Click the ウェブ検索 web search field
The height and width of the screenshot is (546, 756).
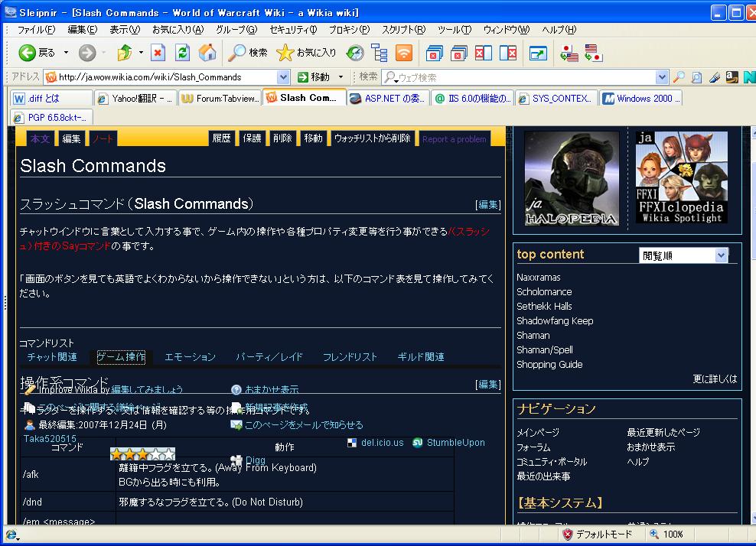point(526,77)
